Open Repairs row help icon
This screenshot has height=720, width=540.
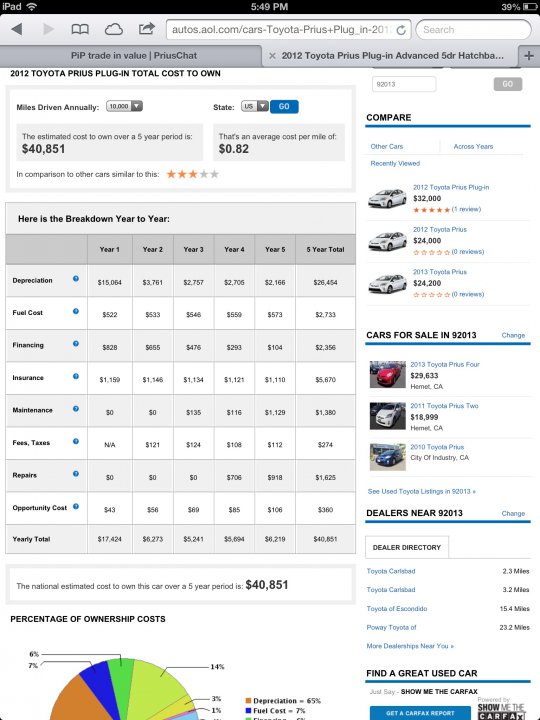tap(76, 474)
